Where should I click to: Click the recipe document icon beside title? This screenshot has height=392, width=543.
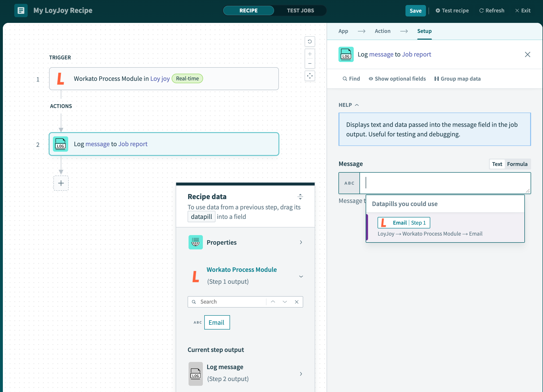21,10
